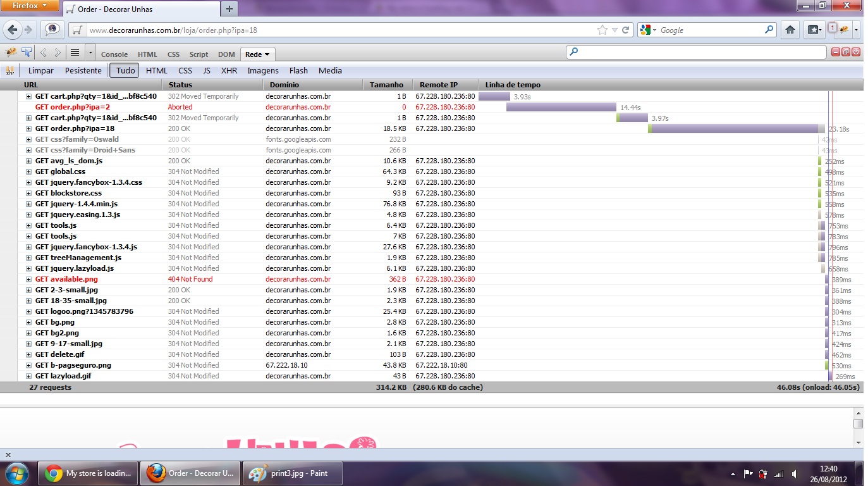This screenshot has width=868, height=486.
Task: Click the shopping cart site identity icon
Action: point(78,30)
